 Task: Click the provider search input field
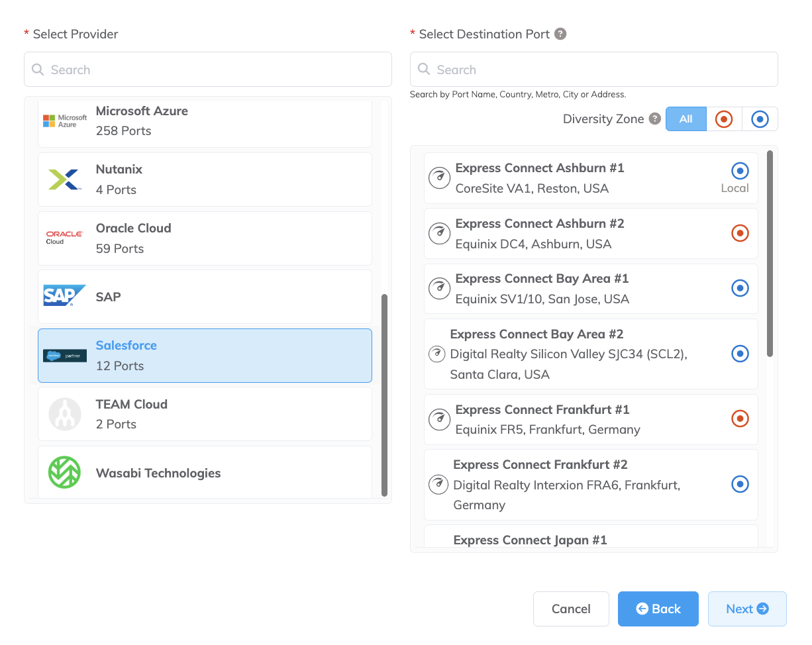click(x=207, y=69)
